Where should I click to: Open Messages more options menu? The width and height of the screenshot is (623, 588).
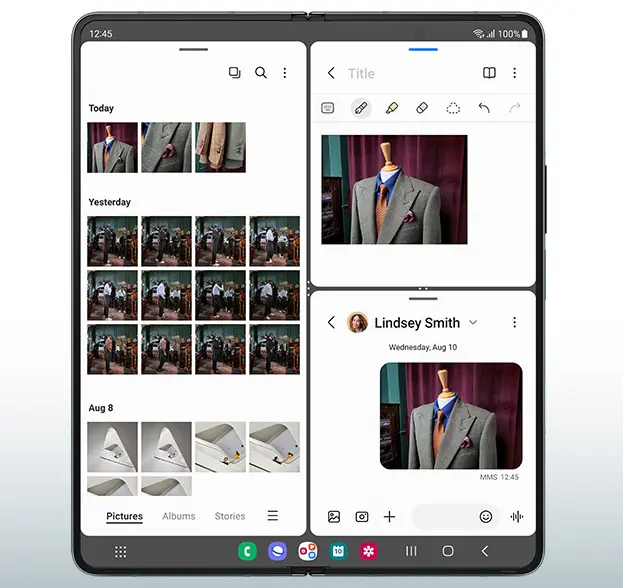point(515,322)
